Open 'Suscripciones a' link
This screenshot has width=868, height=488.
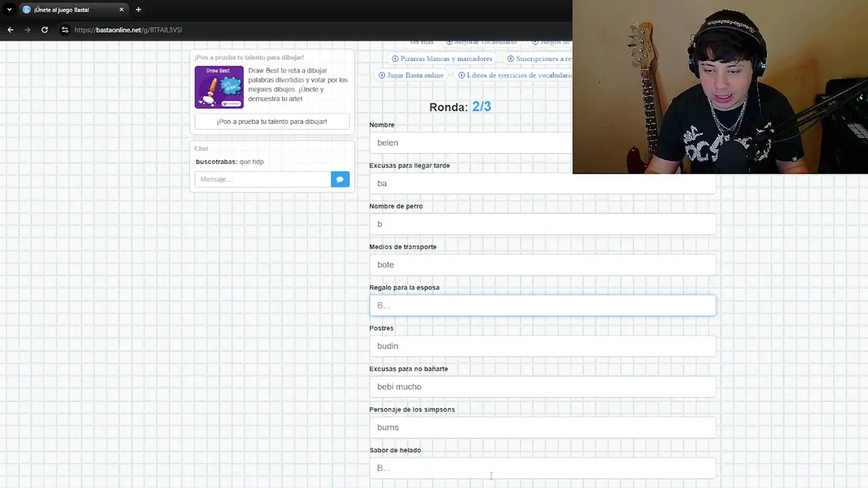click(x=543, y=59)
